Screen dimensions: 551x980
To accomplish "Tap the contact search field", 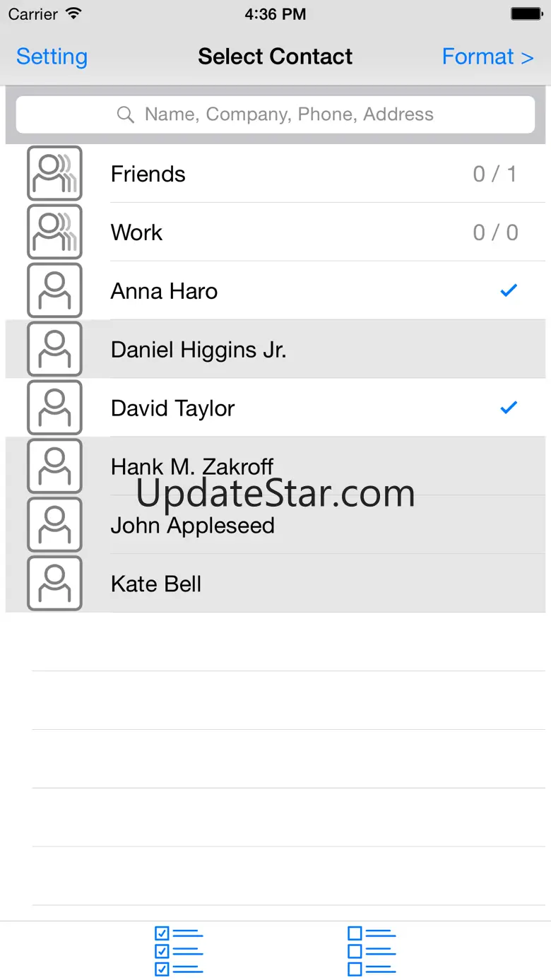I will tap(275, 114).
